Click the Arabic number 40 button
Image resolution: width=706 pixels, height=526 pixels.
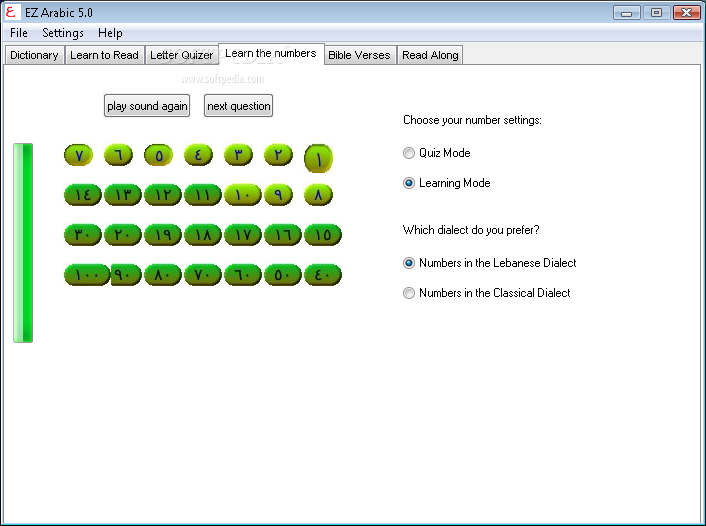[x=323, y=275]
